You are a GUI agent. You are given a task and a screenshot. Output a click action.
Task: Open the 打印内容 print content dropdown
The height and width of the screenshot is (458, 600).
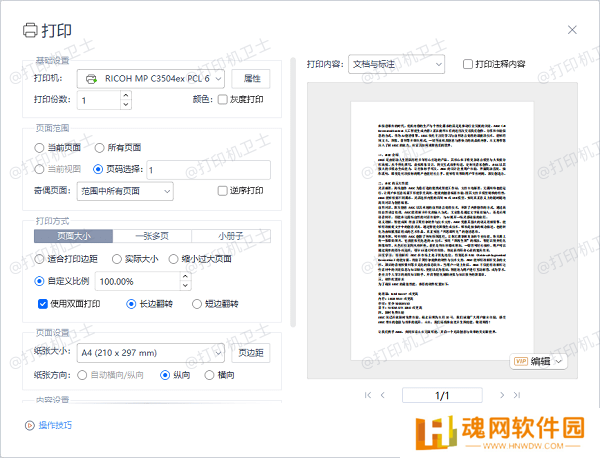point(396,64)
